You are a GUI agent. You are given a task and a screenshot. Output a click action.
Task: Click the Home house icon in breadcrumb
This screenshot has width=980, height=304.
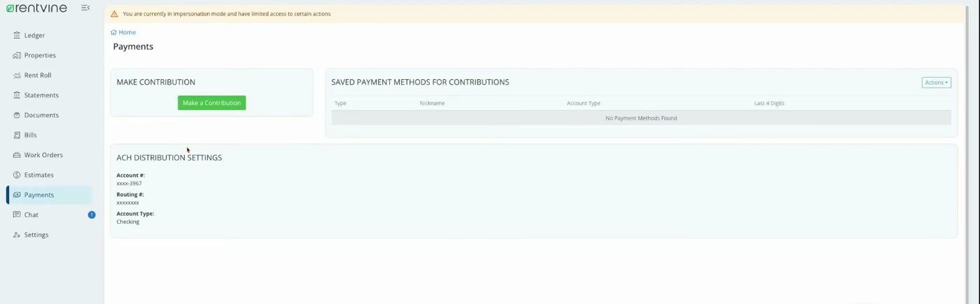113,32
